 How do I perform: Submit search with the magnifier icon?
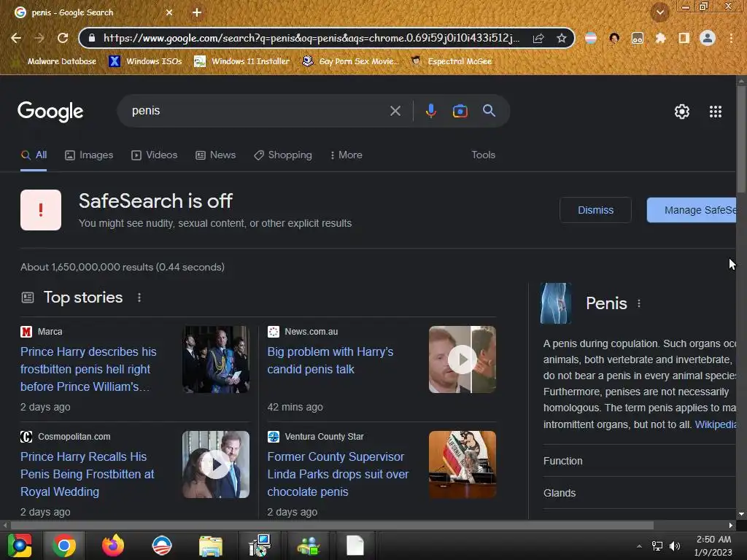(x=489, y=111)
